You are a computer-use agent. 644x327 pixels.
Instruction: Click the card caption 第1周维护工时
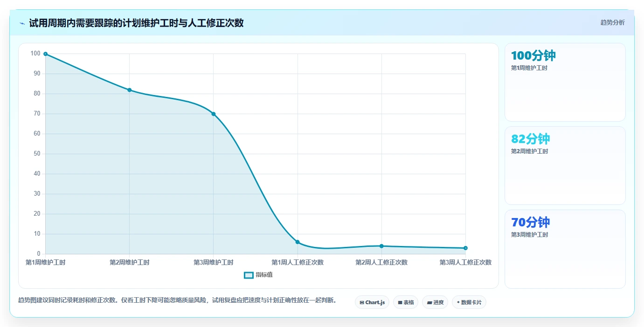529,68
